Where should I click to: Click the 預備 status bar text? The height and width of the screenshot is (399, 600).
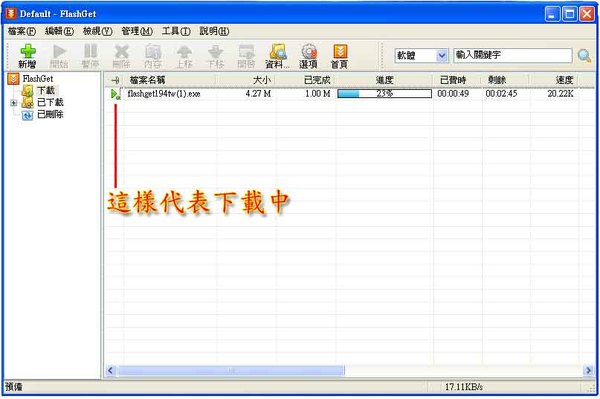[x=14, y=387]
